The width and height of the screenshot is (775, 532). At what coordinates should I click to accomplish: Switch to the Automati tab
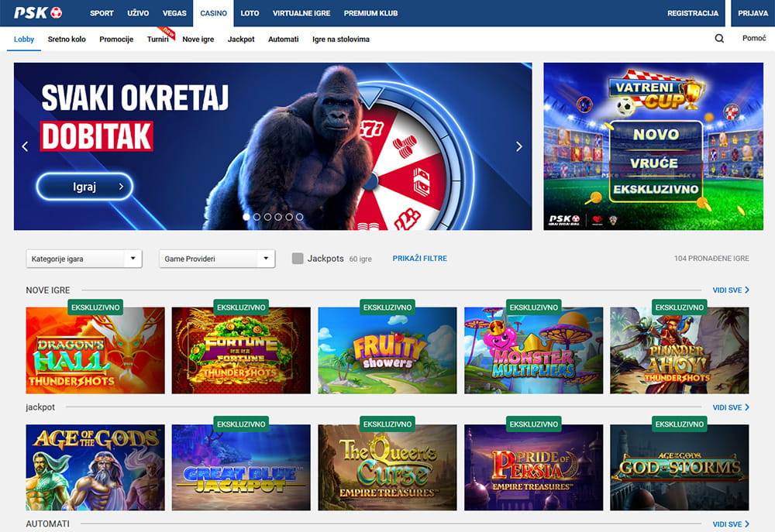[283, 39]
